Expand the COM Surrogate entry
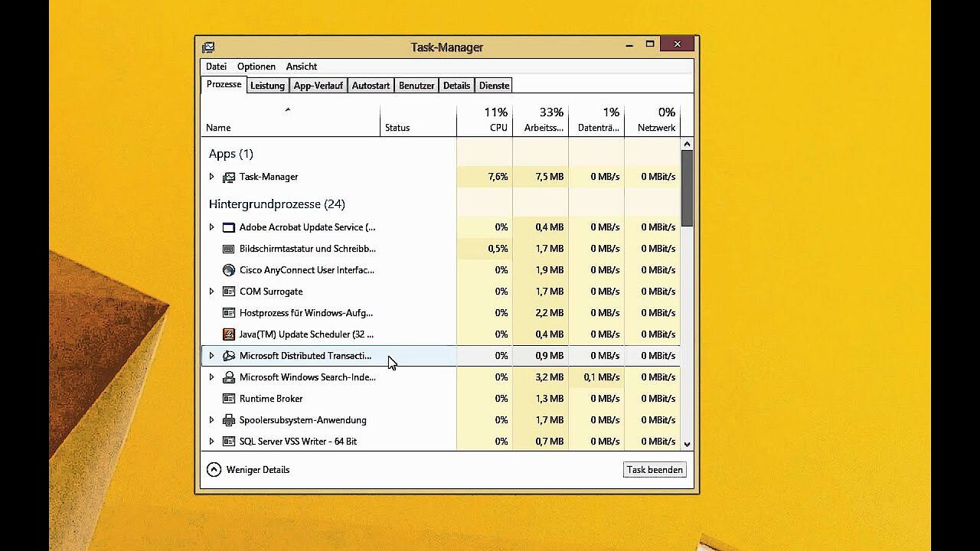The width and height of the screenshot is (980, 551). tap(211, 292)
